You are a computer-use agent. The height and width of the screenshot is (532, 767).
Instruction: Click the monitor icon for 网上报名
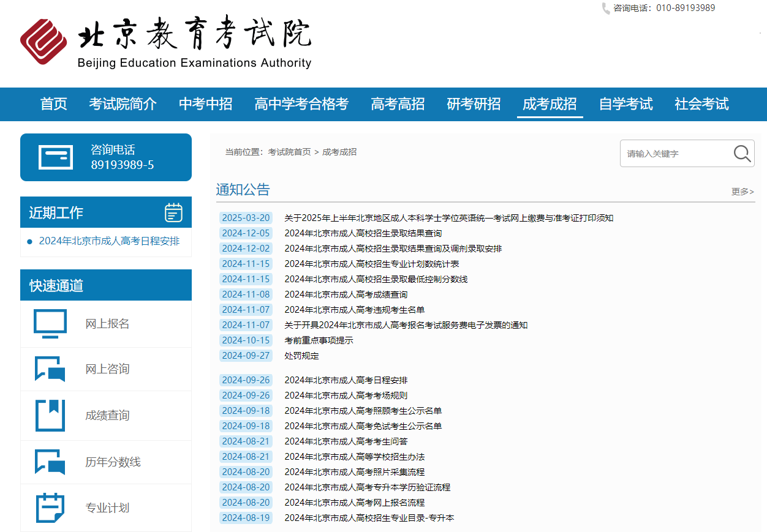pyautogui.click(x=50, y=324)
